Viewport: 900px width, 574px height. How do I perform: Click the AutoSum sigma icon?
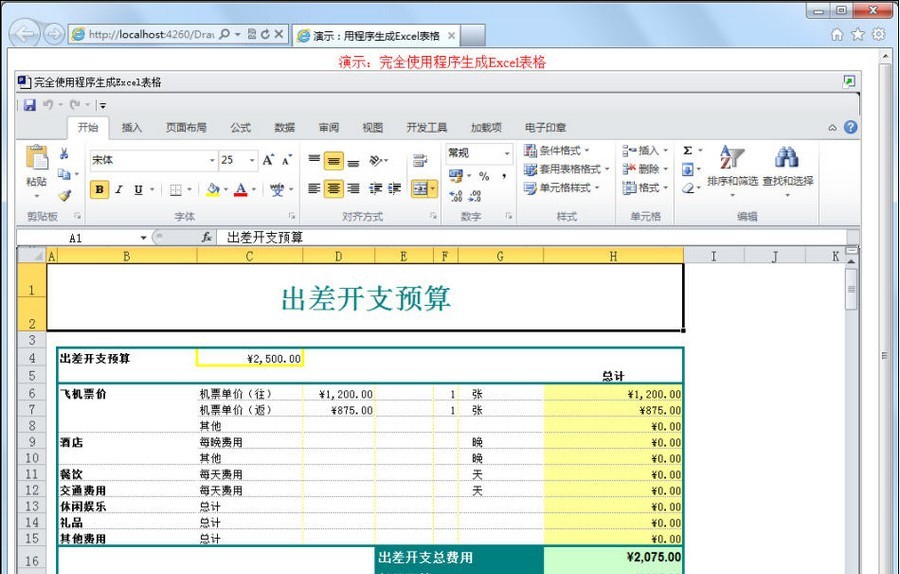[x=688, y=151]
